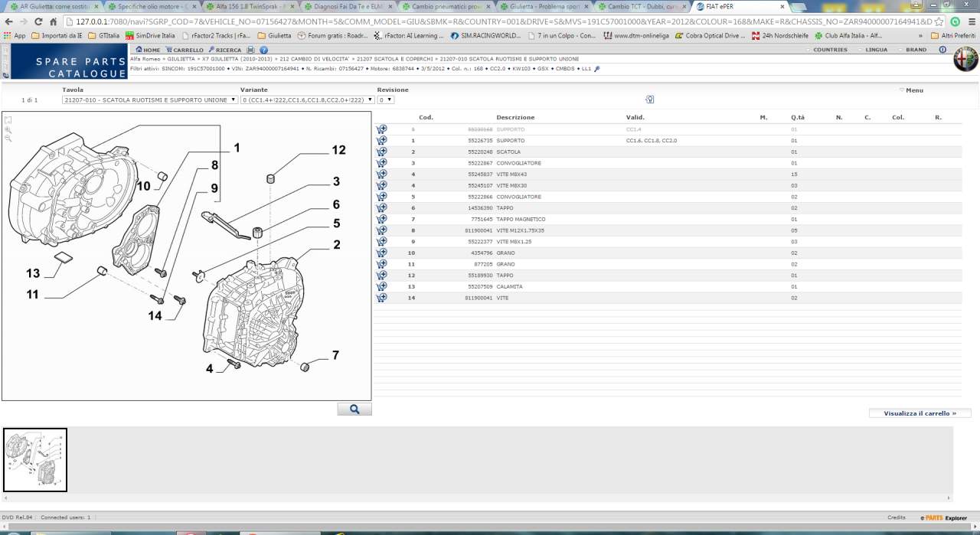This screenshot has width=980, height=535.
Task: Add CONVOGLIATORE 55222867 to cart
Action: (x=381, y=163)
